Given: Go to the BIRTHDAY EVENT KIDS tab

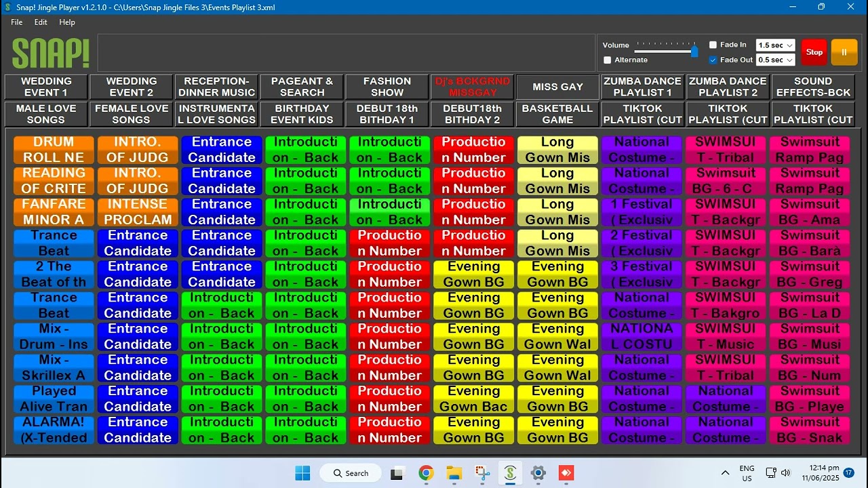Looking at the screenshot, I should pos(302,114).
